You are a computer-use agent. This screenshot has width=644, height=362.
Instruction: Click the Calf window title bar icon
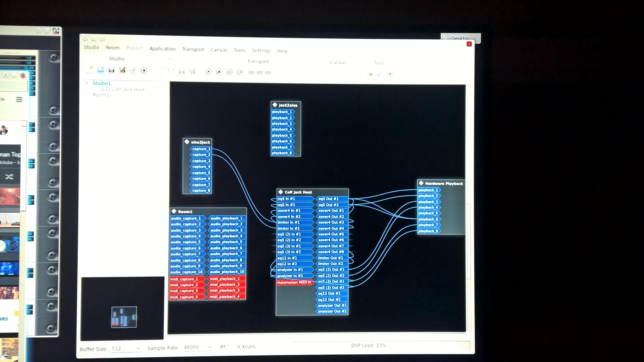(x=56, y=31)
